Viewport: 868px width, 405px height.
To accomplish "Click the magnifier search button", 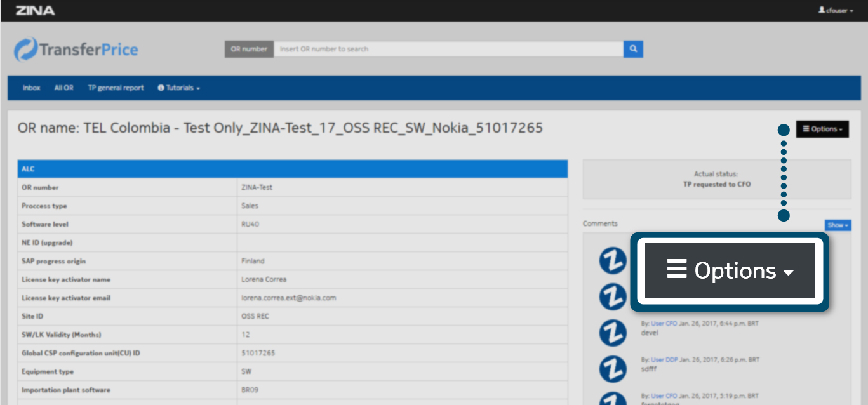I will [x=633, y=49].
